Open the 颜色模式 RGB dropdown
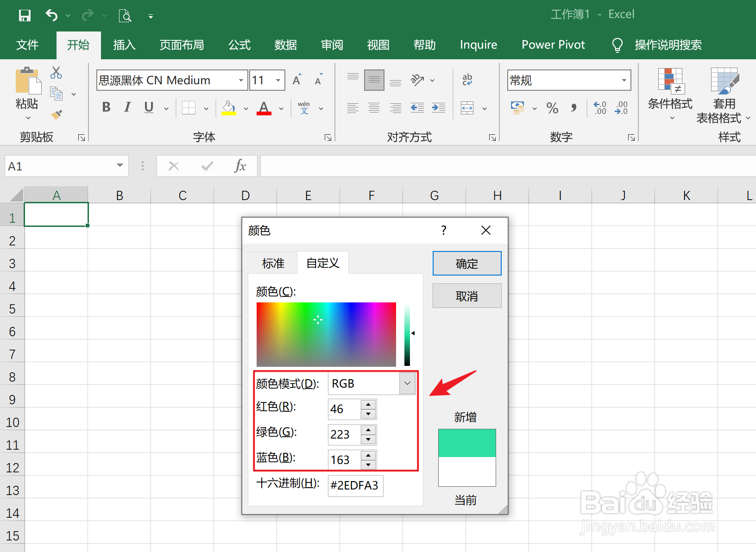The image size is (756, 552). point(407,383)
